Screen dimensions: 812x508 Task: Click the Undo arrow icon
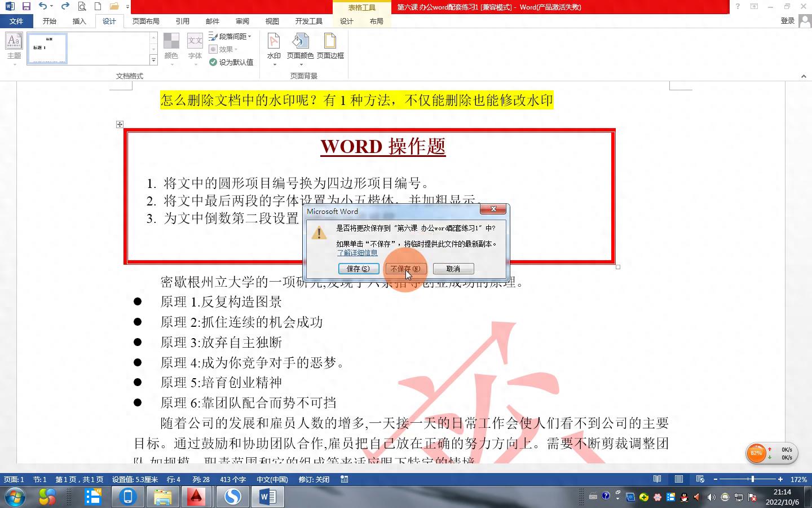43,7
